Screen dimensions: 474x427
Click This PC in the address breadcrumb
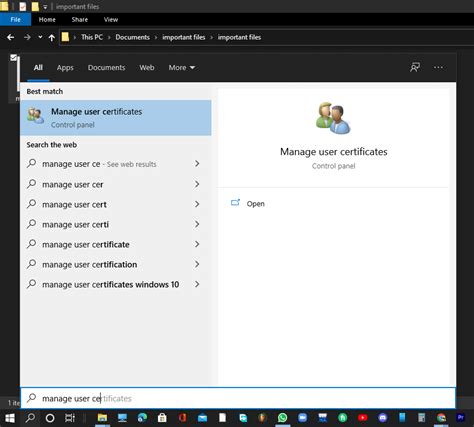click(x=92, y=37)
